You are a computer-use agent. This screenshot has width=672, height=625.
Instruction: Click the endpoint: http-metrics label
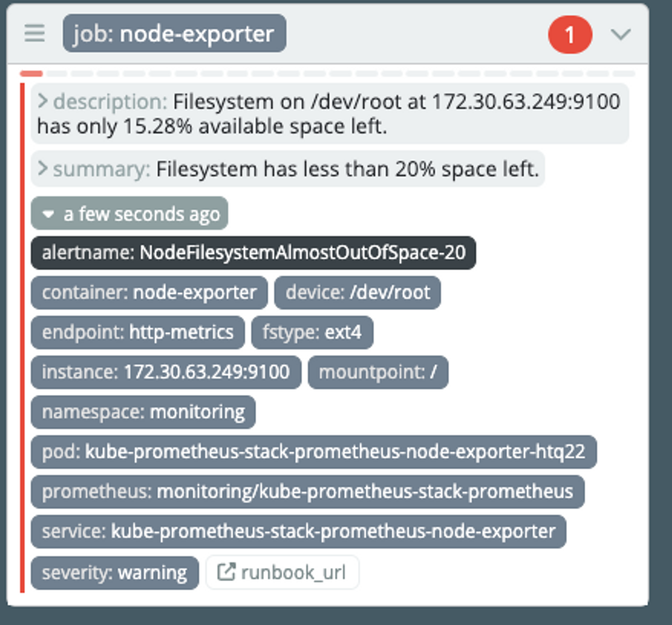(138, 332)
